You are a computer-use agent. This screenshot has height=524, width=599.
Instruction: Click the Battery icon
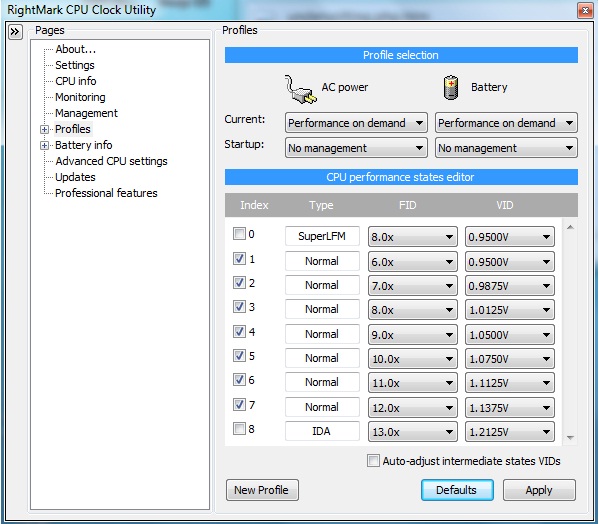(450, 88)
